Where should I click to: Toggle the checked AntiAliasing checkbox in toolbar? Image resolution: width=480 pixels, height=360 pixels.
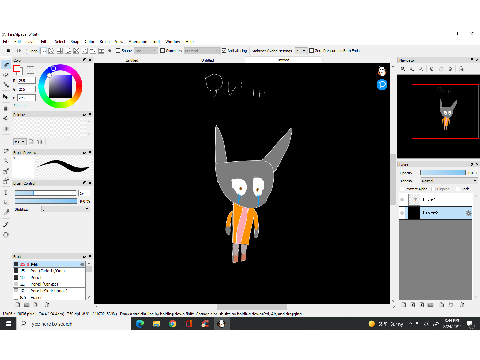click(x=224, y=51)
